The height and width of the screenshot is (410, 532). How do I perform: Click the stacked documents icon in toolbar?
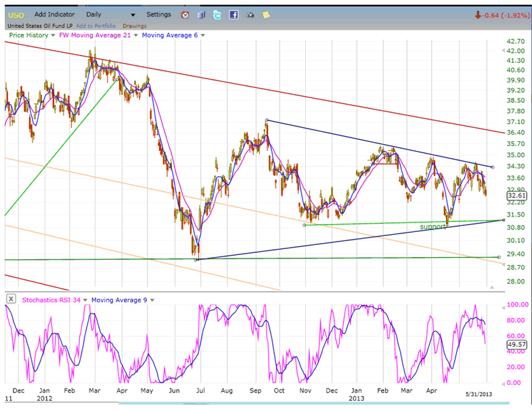pos(201,14)
